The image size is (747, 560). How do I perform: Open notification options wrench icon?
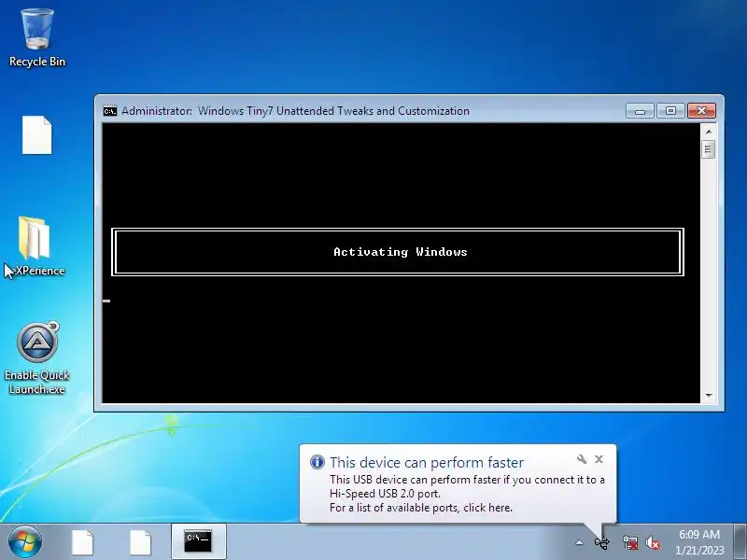[x=581, y=459]
